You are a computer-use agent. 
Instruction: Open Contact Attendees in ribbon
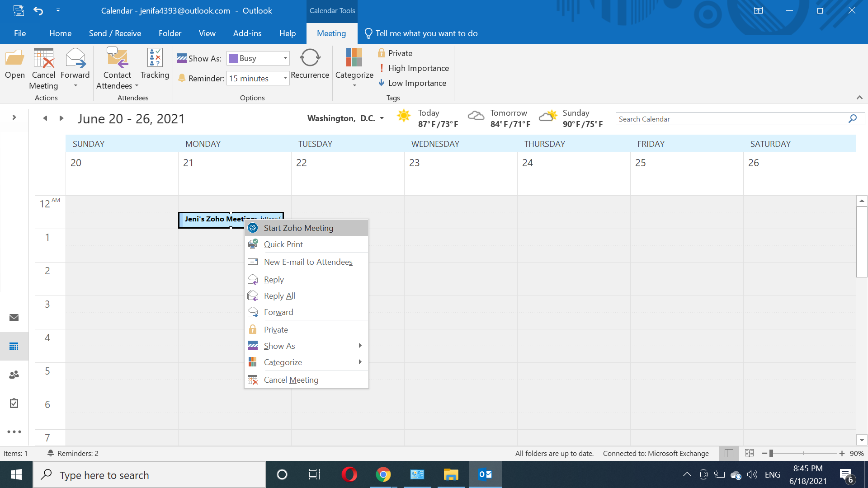[x=117, y=69]
